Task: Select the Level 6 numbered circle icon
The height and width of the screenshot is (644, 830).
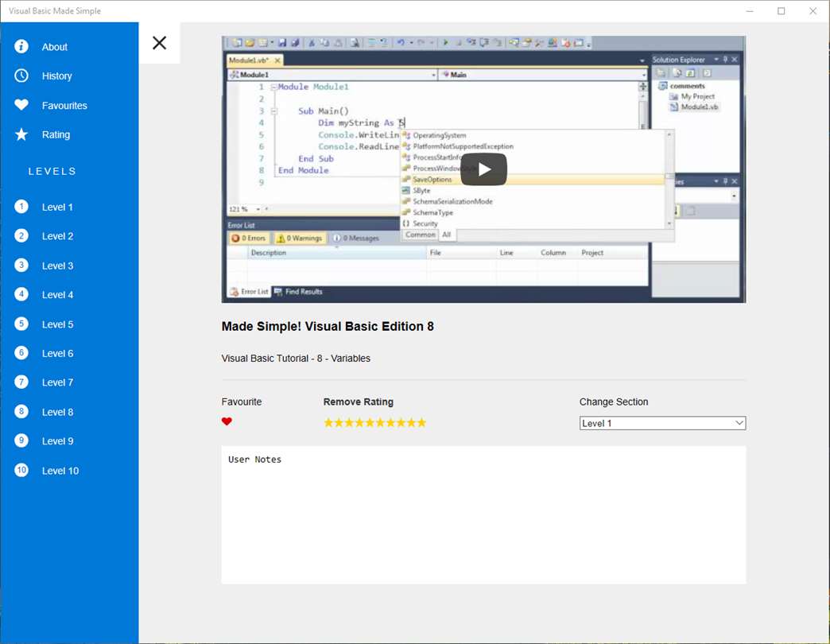Action: [21, 352]
